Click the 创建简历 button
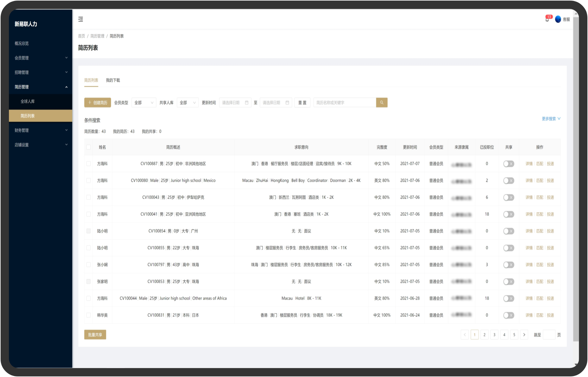The image size is (588, 377). tap(97, 103)
